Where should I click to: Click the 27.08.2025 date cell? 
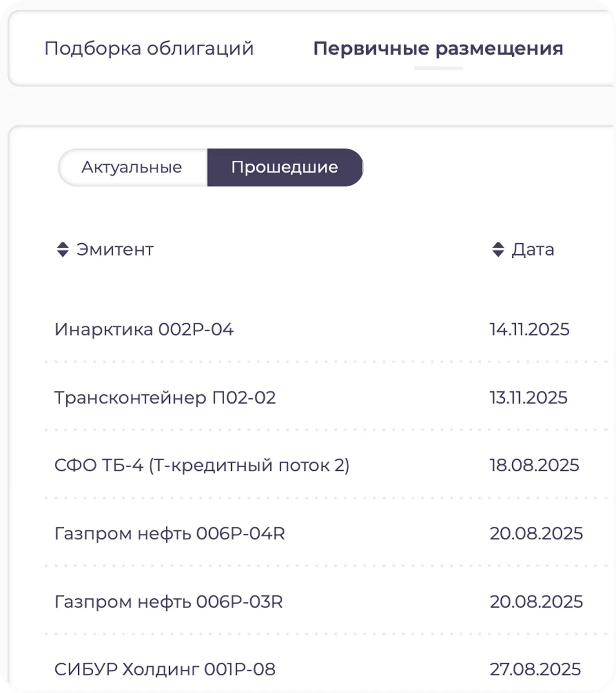tap(535, 669)
